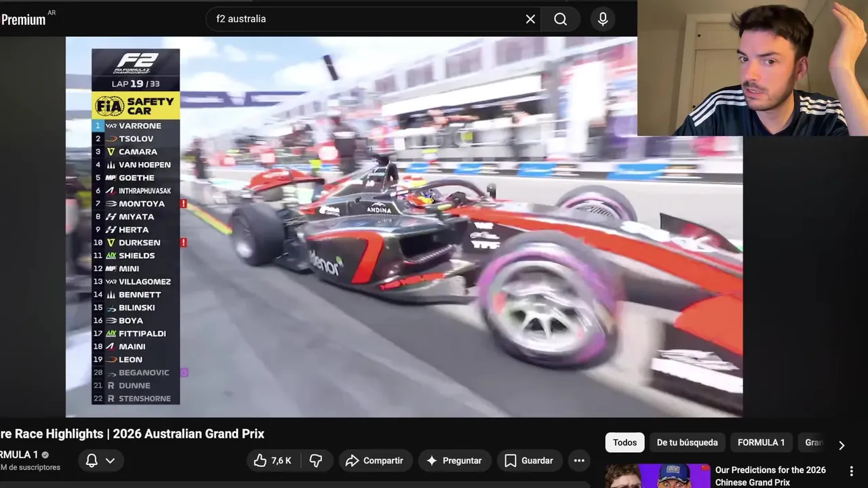The height and width of the screenshot is (488, 868).
Task: Click the webcam overlay in the corner
Action: point(753,68)
